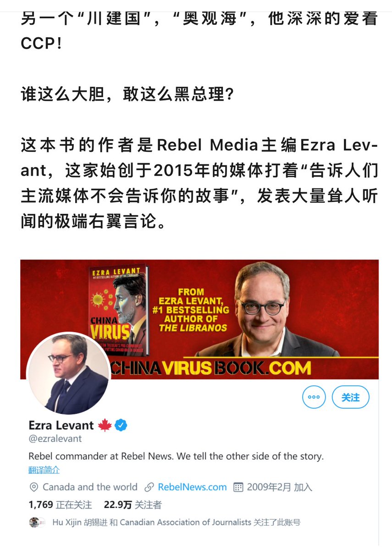Open the Hu Xijin followers-you-know line
Screen dimensions: 392x550
[x=177, y=522]
